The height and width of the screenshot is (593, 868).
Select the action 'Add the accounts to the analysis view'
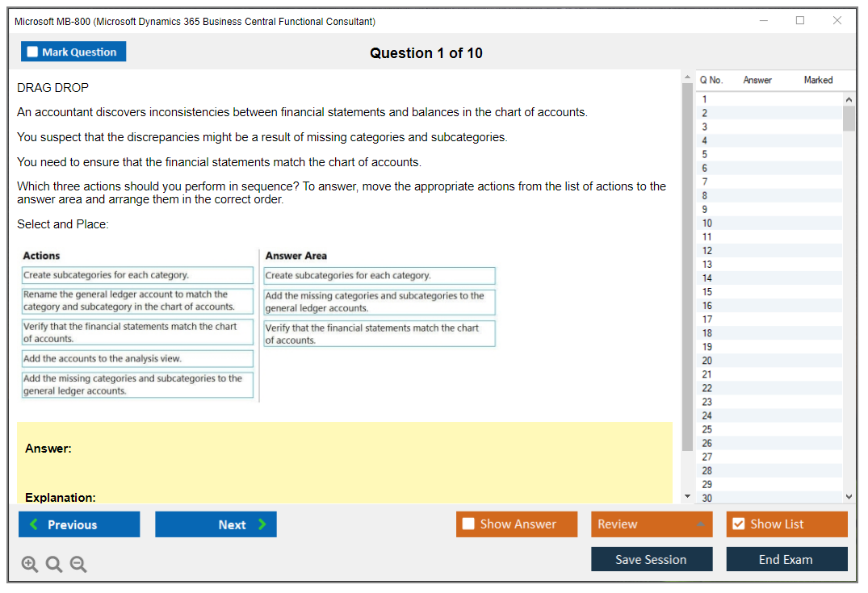[137, 358]
